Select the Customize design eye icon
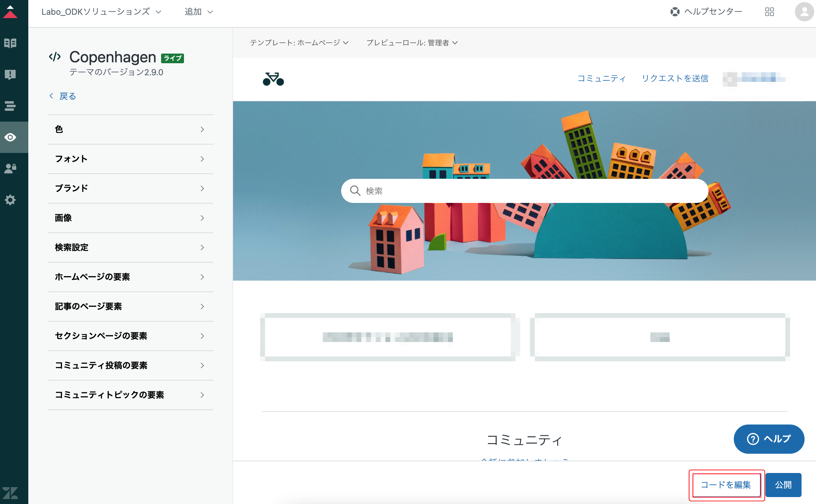This screenshot has height=504, width=816. point(10,137)
